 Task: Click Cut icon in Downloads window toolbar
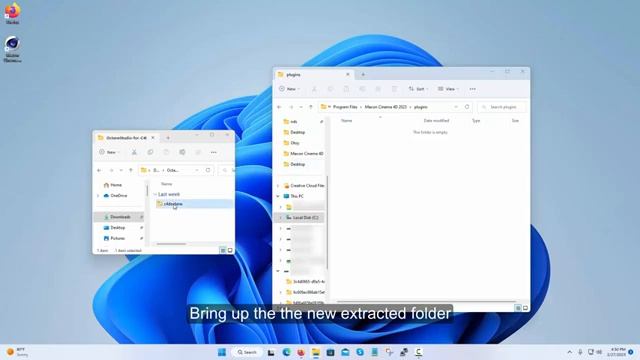click(134, 152)
